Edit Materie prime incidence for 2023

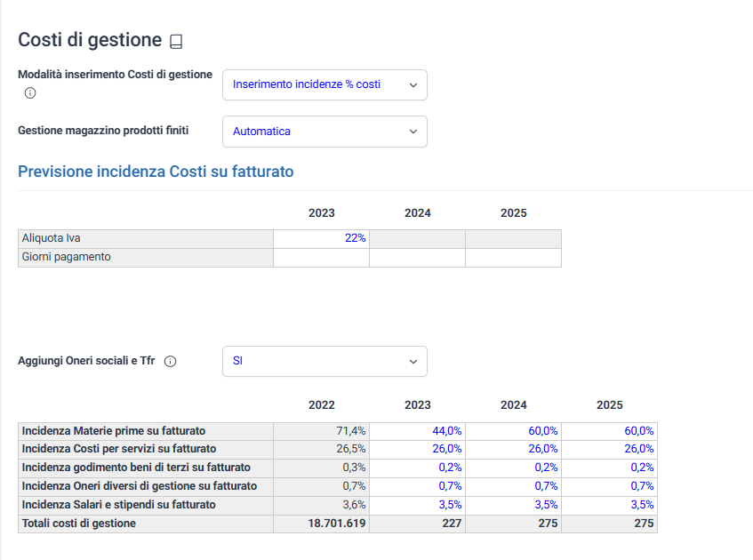[417, 430]
